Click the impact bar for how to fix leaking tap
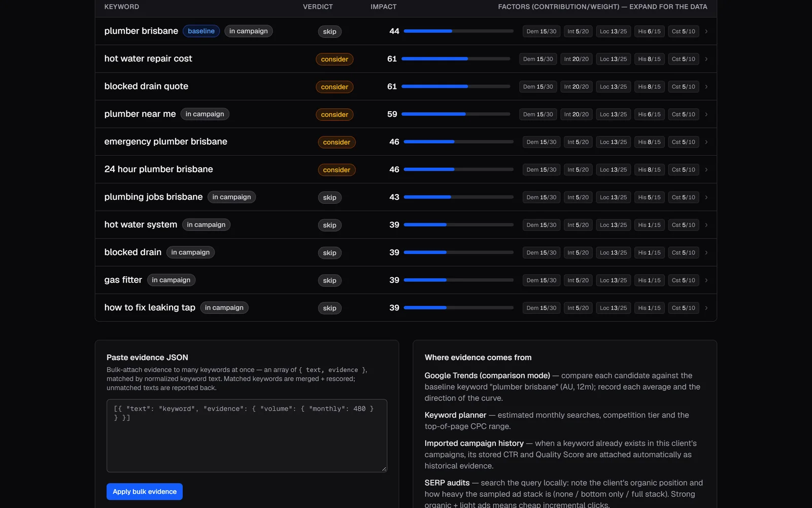 tap(458, 308)
